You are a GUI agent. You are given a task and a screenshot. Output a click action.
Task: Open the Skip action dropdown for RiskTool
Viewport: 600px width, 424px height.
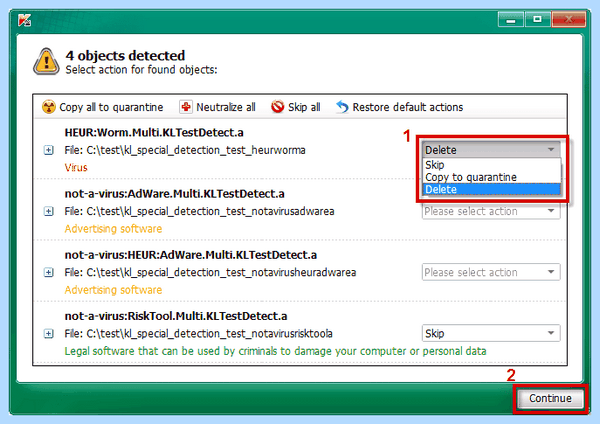pos(491,333)
